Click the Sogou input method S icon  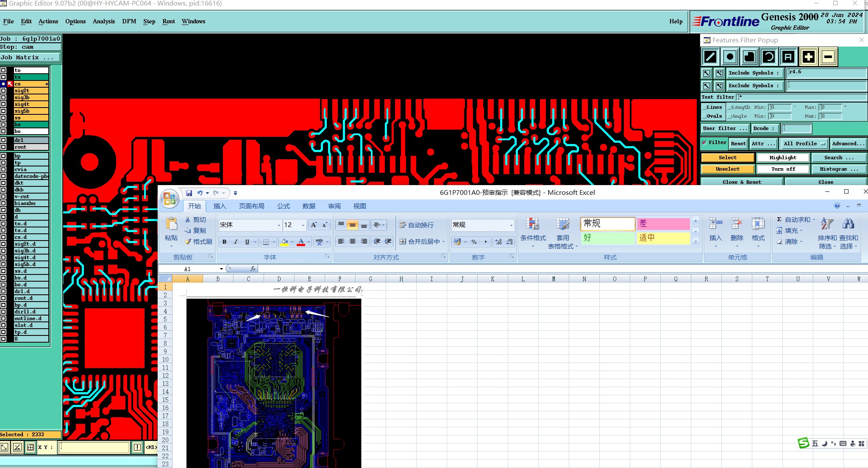tap(803, 443)
